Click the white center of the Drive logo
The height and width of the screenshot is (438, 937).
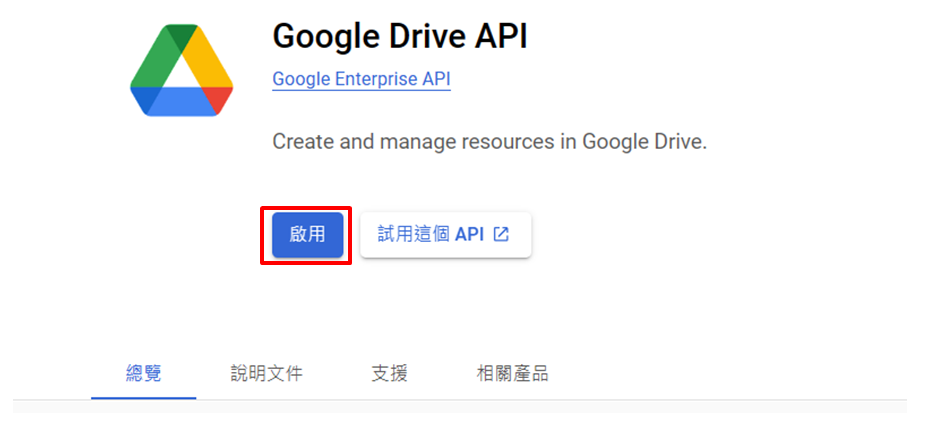click(x=181, y=76)
